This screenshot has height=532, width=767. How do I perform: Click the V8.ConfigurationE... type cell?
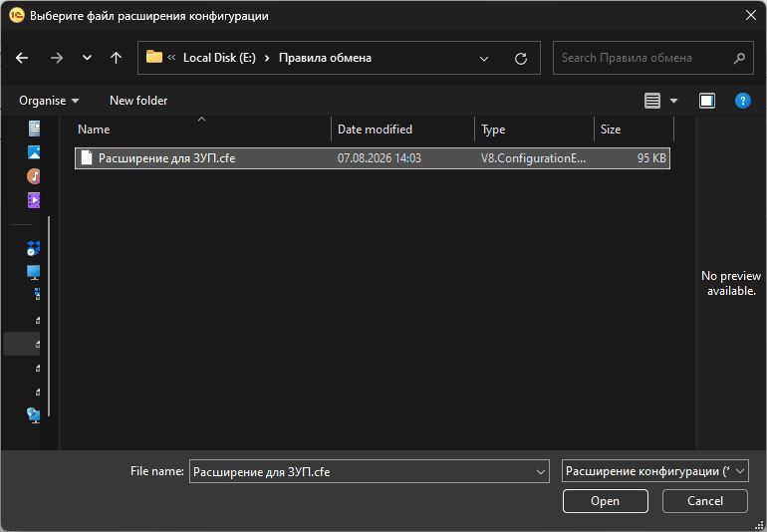click(x=533, y=158)
